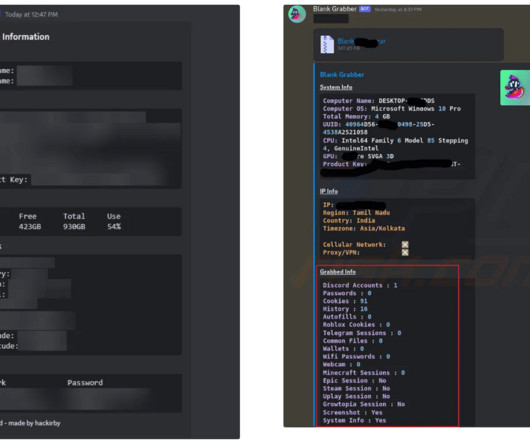Click the Blank Grabber embed title

click(x=342, y=75)
